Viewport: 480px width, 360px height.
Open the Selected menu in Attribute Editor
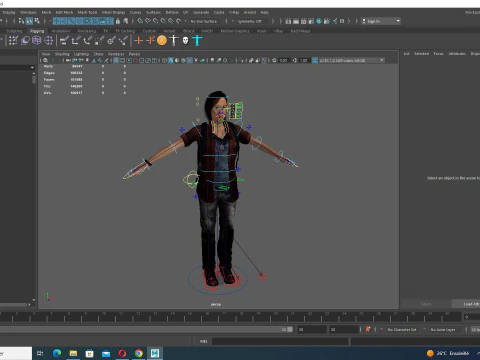click(x=422, y=54)
